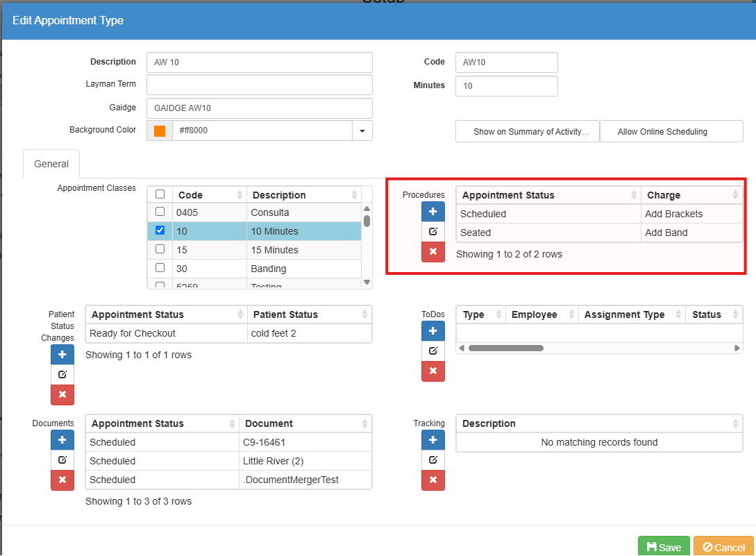Sort Tracking by Description
Screen dimensions: 756x556
[599, 423]
